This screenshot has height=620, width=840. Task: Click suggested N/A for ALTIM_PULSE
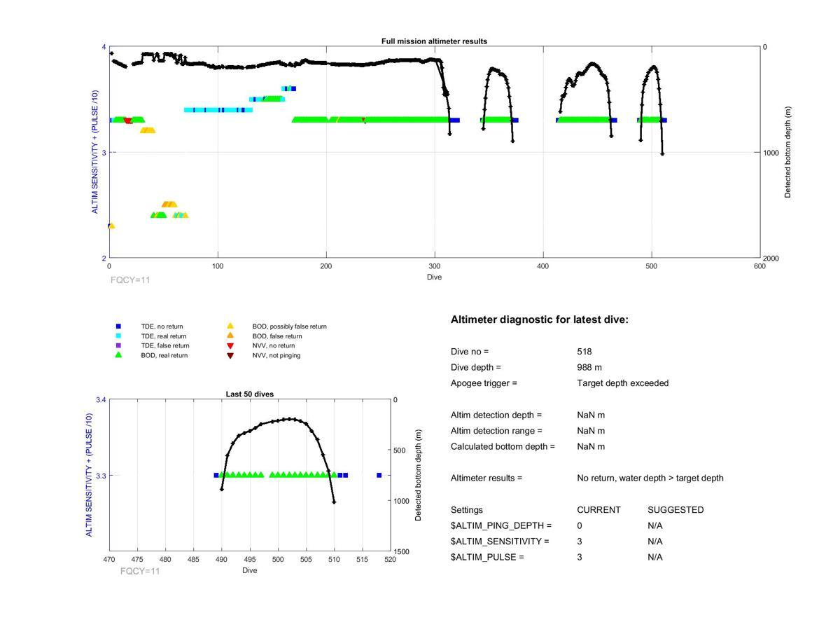[655, 557]
